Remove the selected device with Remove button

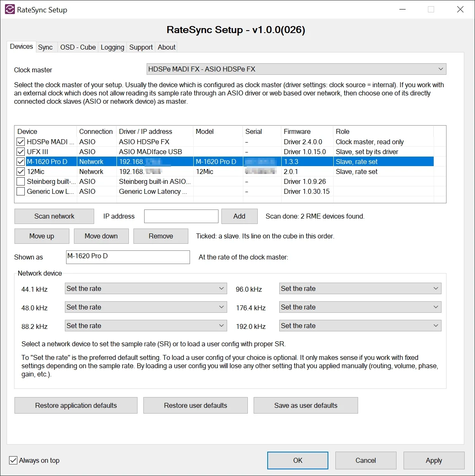pos(161,236)
